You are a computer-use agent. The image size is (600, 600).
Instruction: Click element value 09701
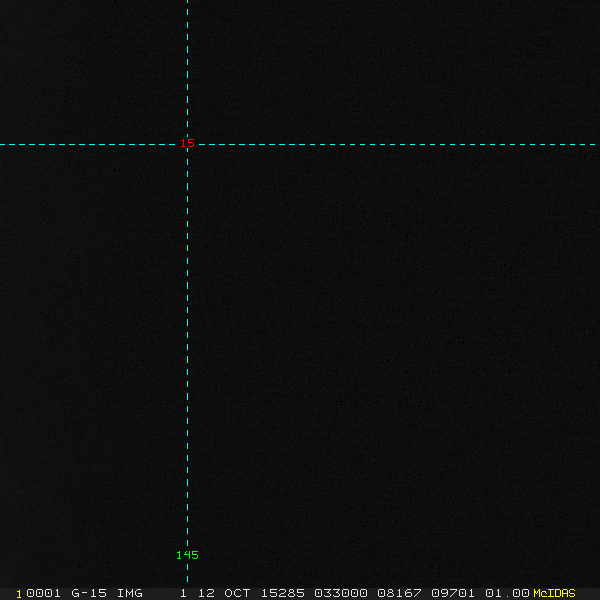tap(453, 593)
